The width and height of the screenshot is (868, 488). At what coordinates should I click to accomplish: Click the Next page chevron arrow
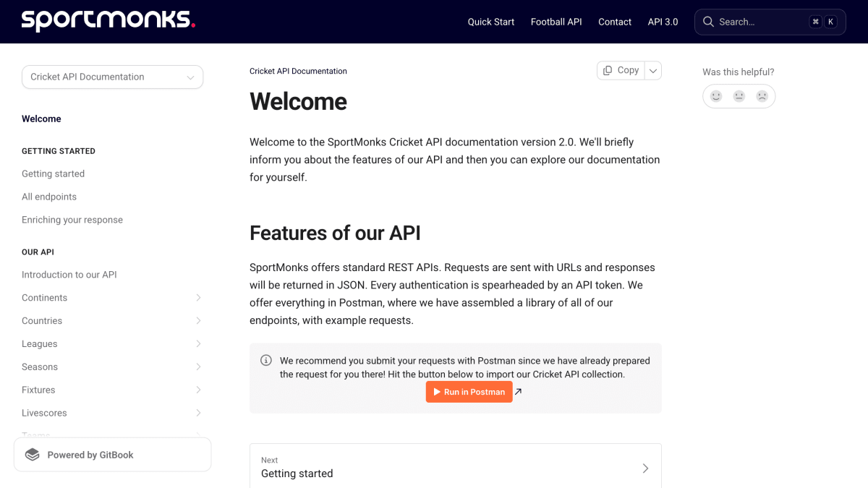[x=646, y=468]
